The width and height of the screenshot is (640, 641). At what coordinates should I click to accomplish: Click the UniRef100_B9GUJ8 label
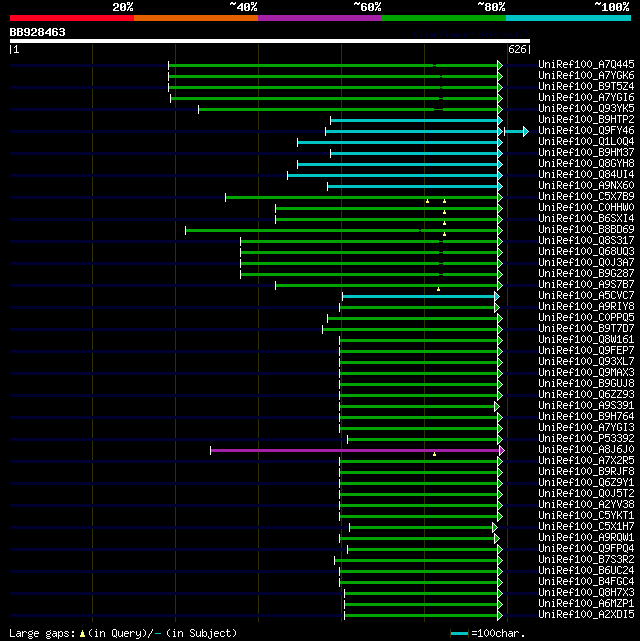586,384
